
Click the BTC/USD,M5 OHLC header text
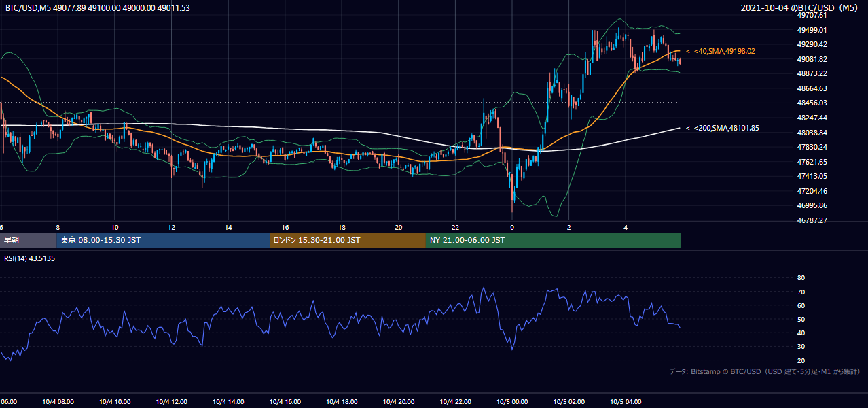pos(98,8)
